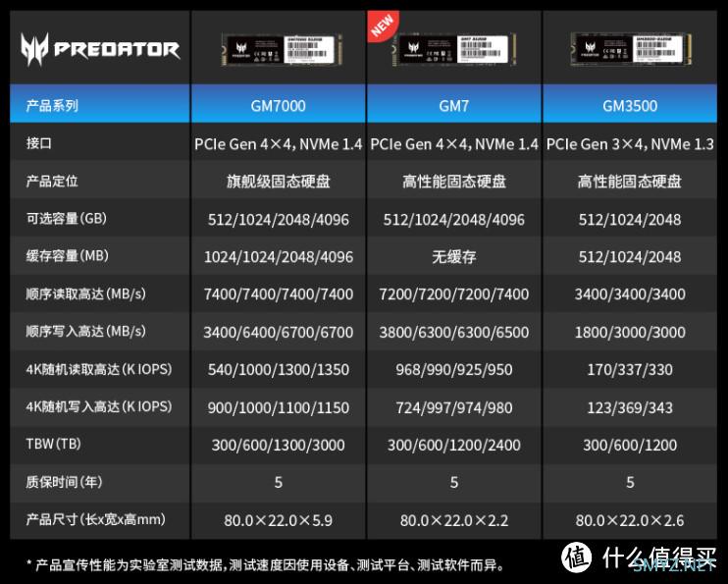The image size is (728, 584).
Task: Select the 80.0×22.0×2.2 dimension cell
Action: (453, 520)
